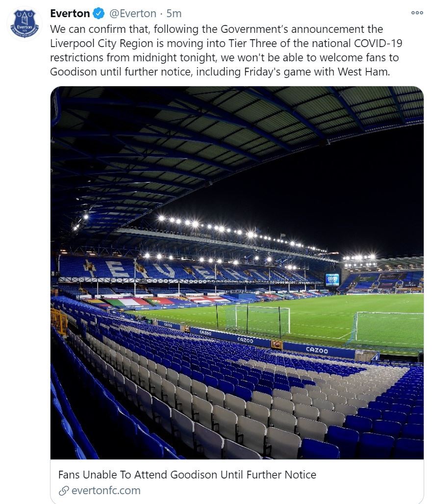The height and width of the screenshot is (504, 432).
Task: Click the CAZOO advertising board beside the pitch
Action: coord(317,349)
